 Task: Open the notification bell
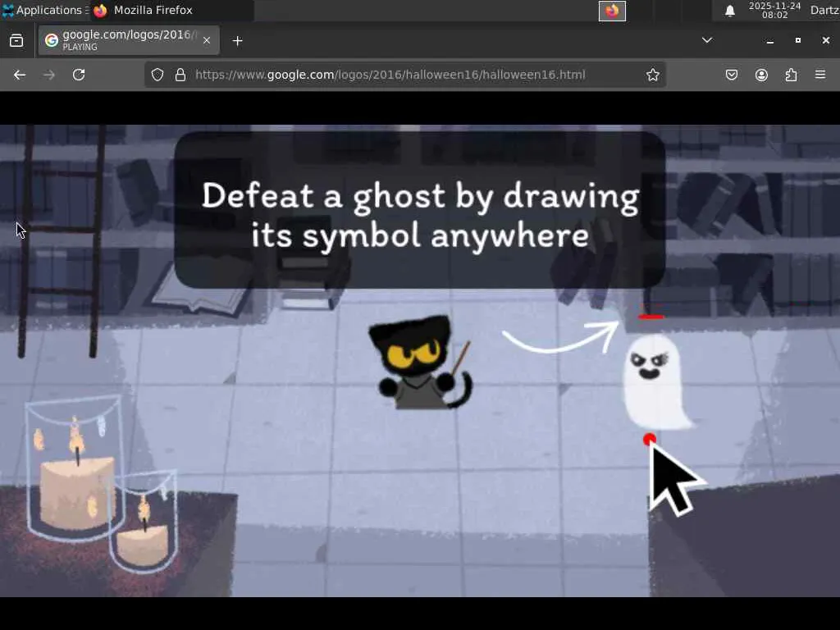point(729,11)
